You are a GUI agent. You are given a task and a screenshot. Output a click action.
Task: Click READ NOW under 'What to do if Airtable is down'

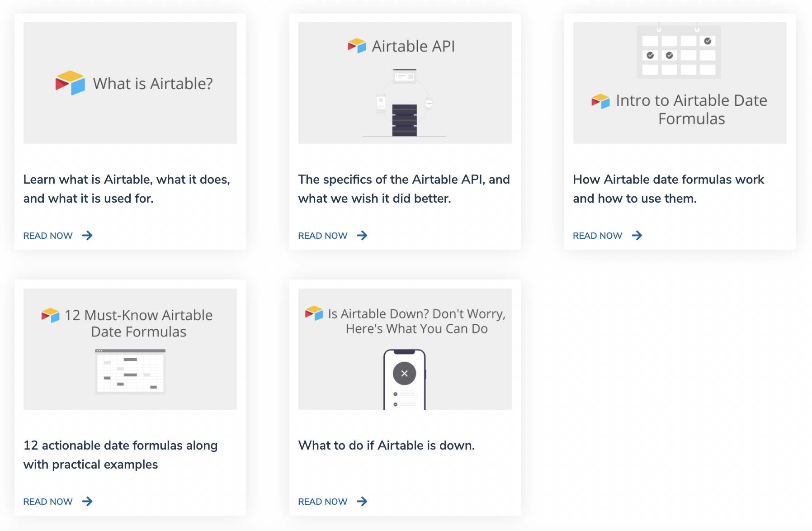[x=323, y=502]
